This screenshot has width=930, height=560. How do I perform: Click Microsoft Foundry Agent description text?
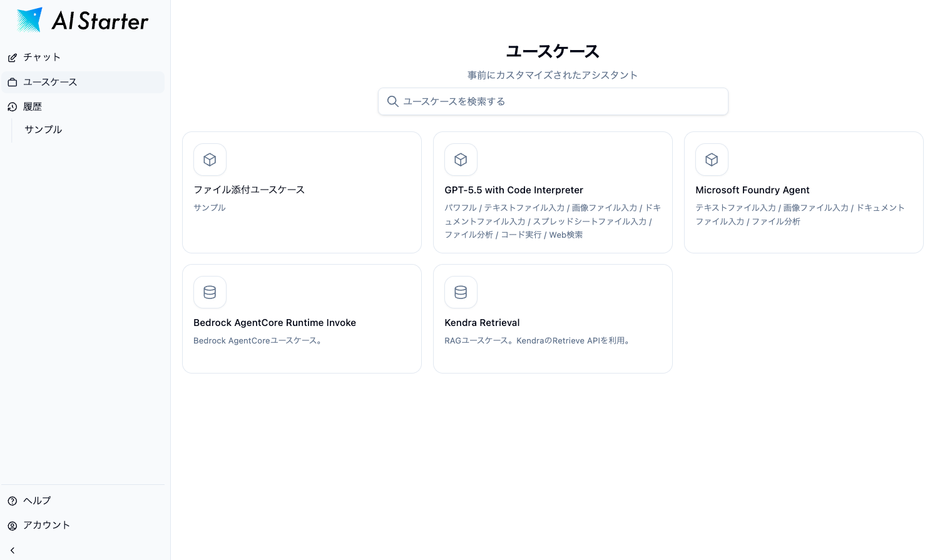800,215
